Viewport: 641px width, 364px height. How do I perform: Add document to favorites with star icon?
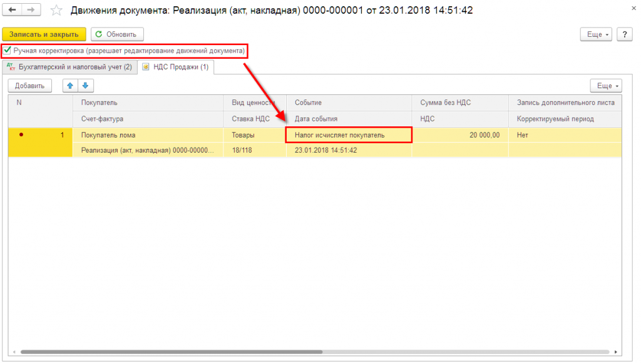56,11
